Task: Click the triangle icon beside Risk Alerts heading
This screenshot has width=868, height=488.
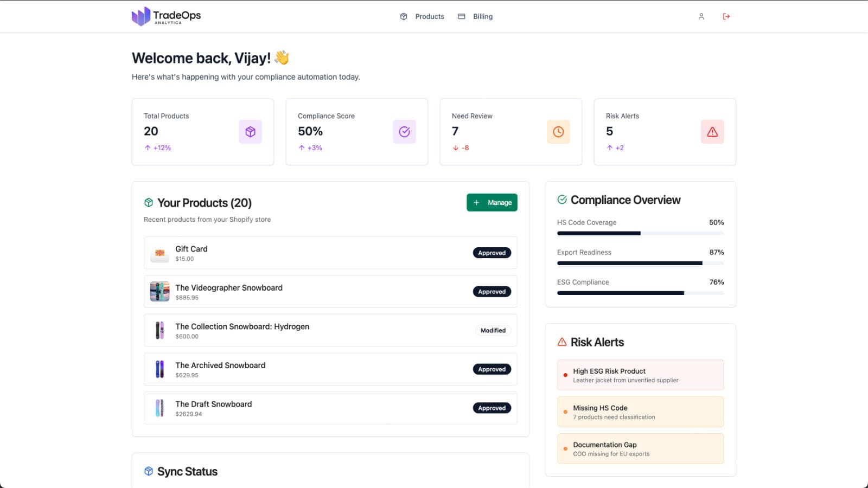Action: point(562,342)
